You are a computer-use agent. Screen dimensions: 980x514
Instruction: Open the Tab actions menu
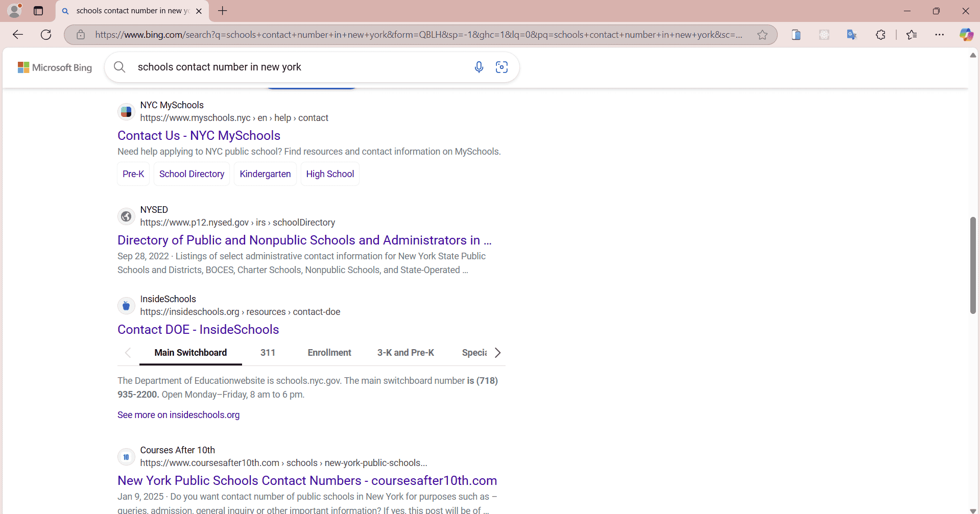pos(38,10)
